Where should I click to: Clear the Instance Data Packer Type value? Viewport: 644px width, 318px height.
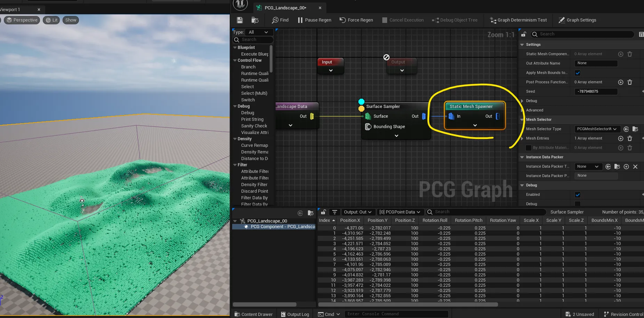pyautogui.click(x=635, y=167)
